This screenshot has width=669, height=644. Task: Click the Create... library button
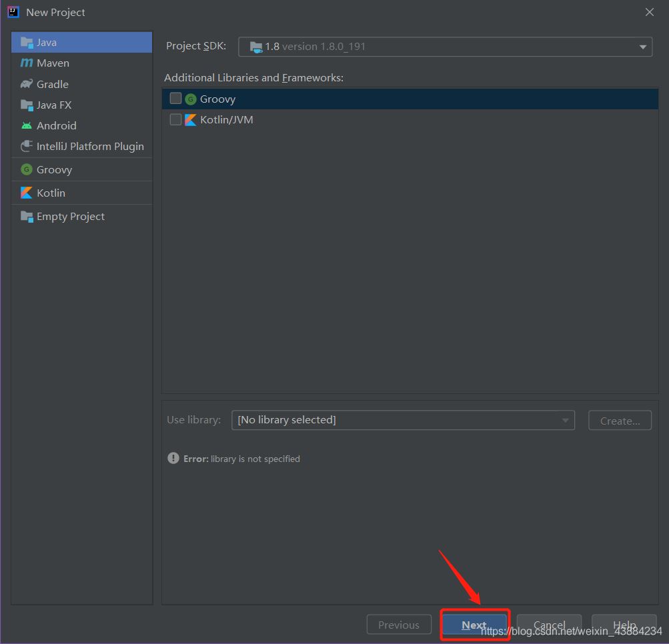click(x=620, y=421)
